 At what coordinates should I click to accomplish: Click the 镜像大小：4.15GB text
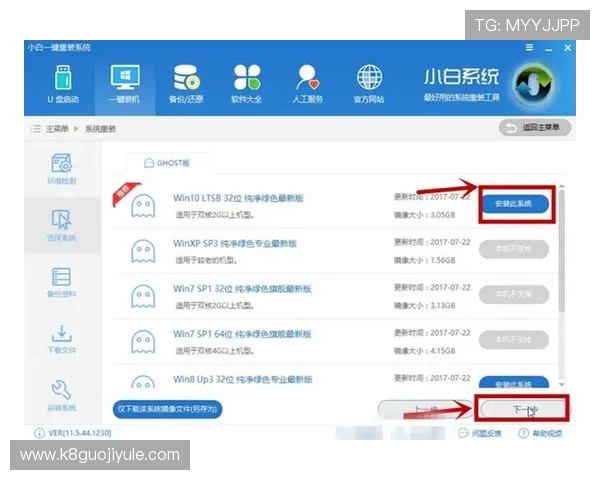(x=425, y=351)
